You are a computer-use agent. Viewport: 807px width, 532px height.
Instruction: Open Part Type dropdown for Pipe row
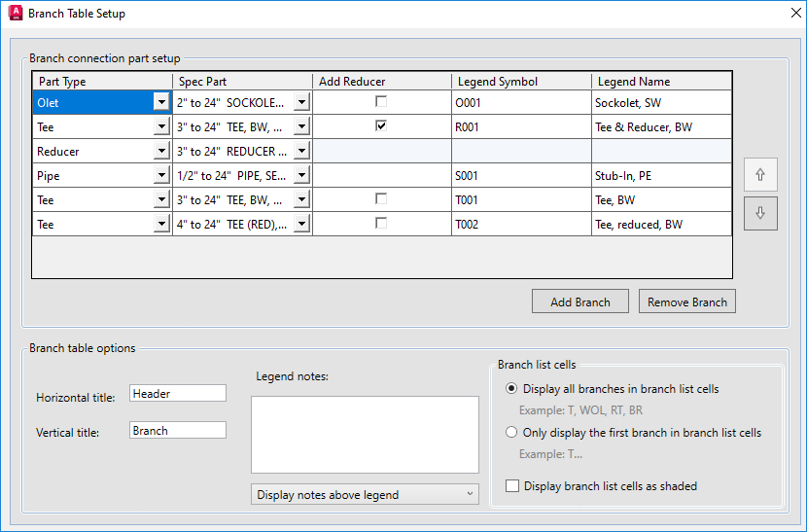pos(160,175)
